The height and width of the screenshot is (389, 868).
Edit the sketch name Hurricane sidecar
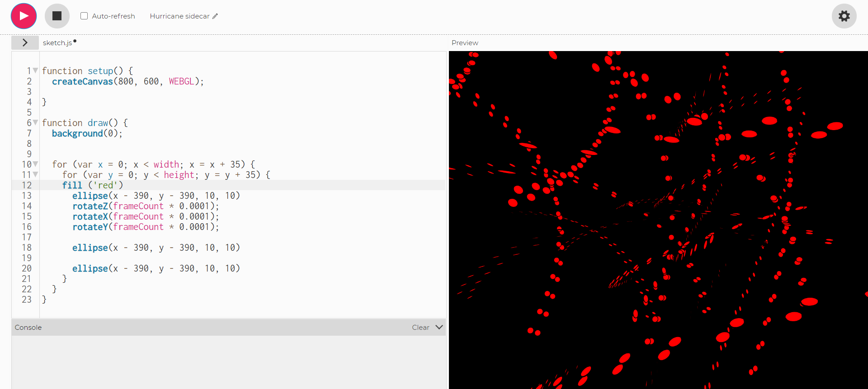(179, 16)
